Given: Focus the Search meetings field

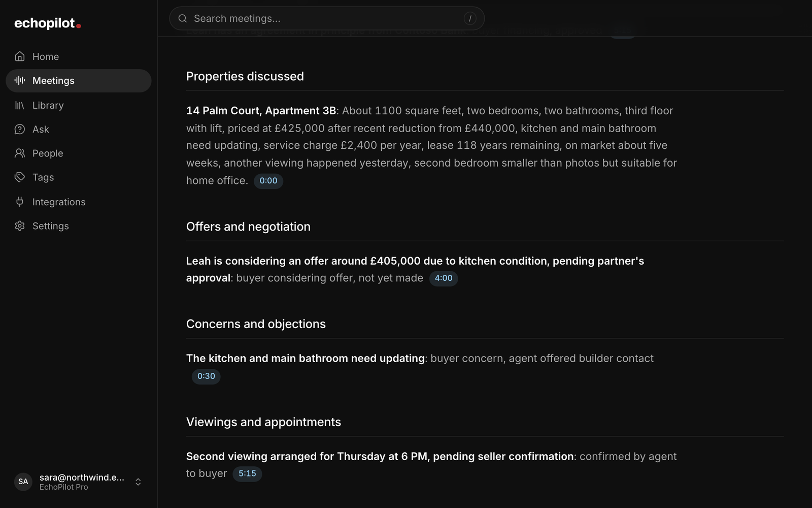Looking at the screenshot, I should point(327,18).
